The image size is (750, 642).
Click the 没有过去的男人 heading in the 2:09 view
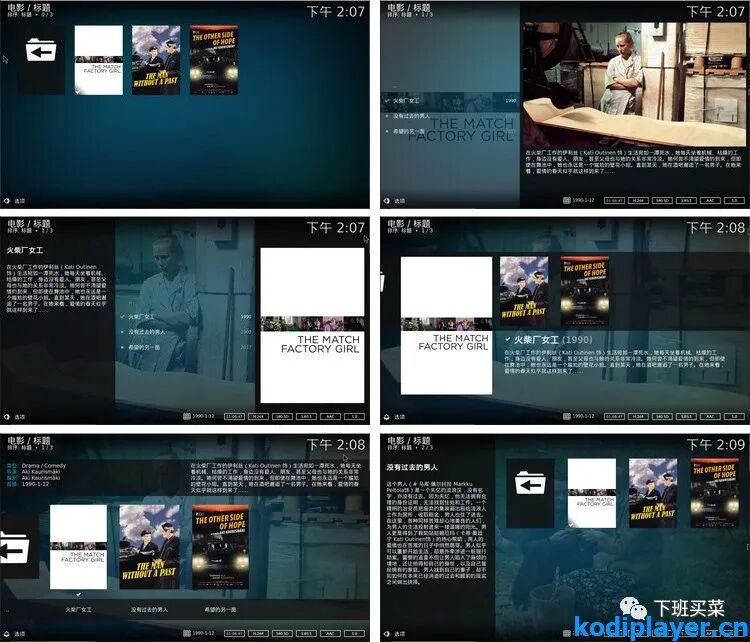[x=412, y=467]
